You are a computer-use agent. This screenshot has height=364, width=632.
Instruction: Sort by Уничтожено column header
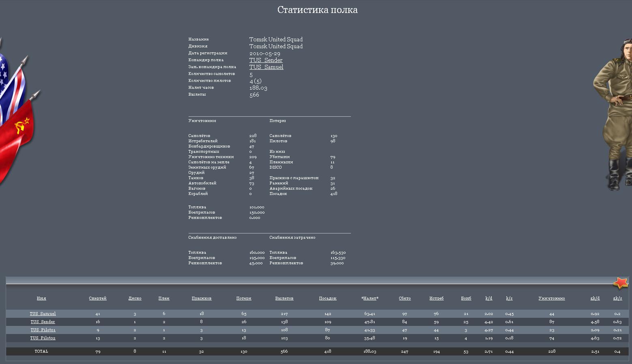(552, 298)
